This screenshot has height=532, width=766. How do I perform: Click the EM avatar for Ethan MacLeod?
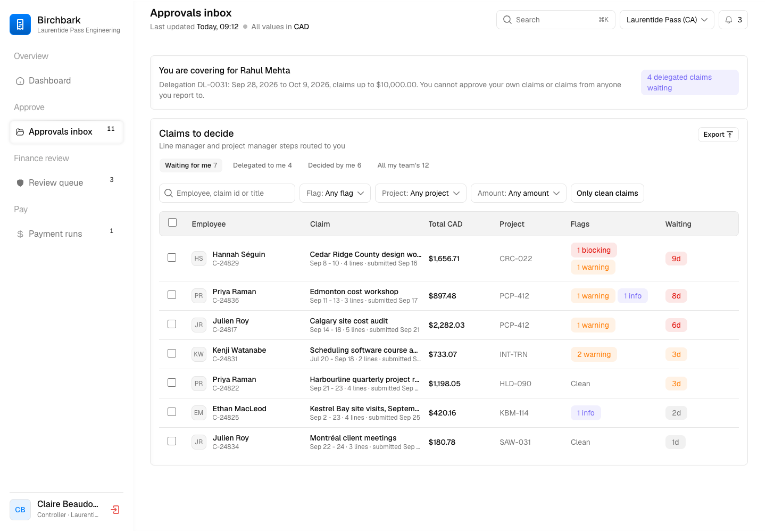coord(198,413)
